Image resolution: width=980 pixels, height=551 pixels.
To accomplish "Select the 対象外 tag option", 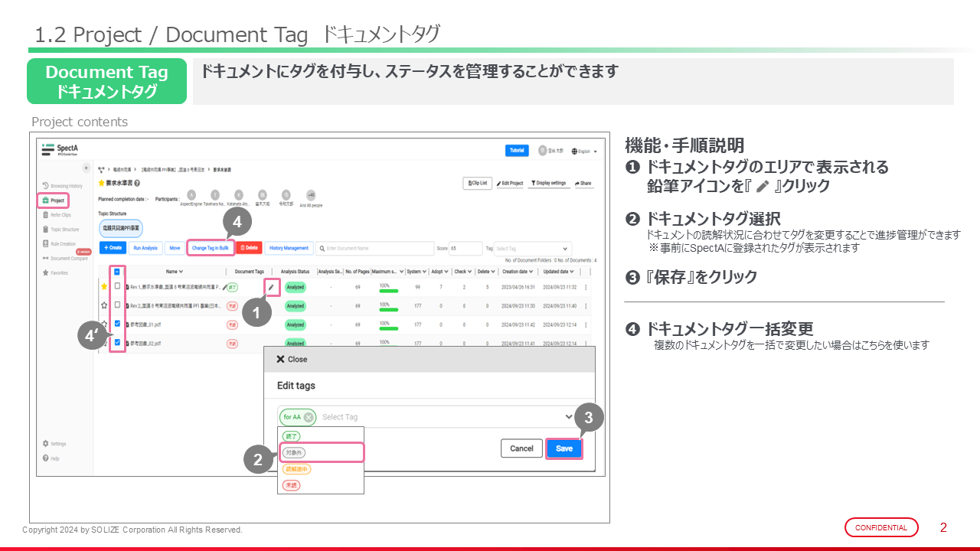I will (294, 453).
